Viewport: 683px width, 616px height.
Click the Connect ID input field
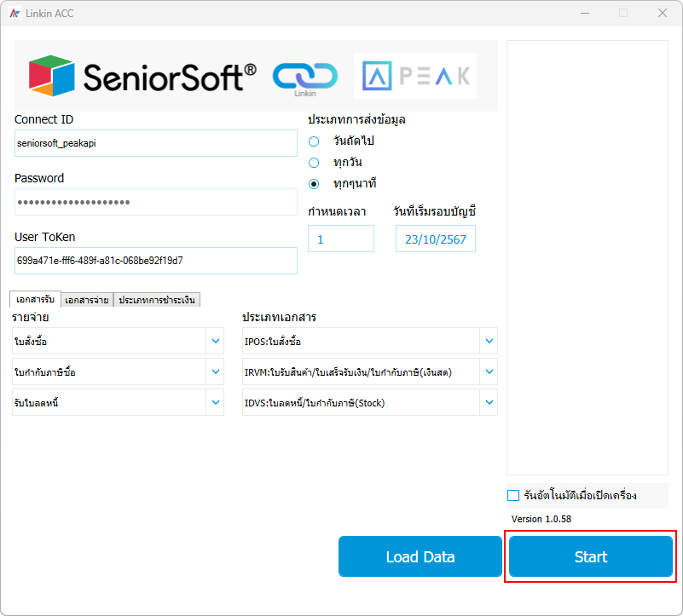click(156, 143)
